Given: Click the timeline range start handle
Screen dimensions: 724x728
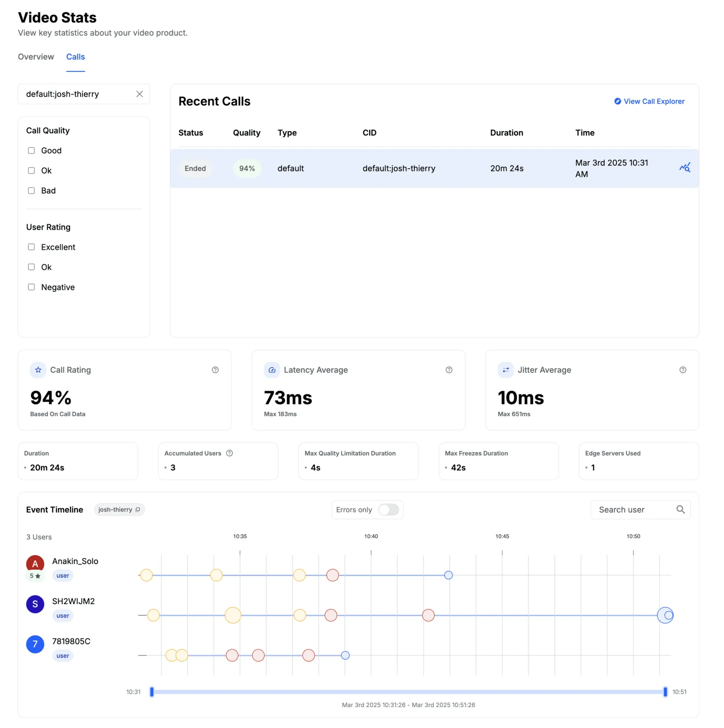Looking at the screenshot, I should tap(152, 691).
